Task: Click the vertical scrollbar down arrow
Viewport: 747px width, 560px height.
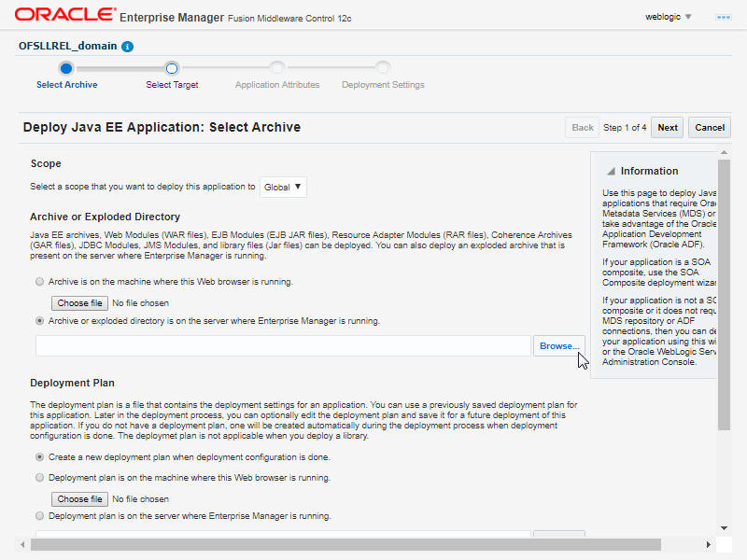Action: (x=725, y=527)
